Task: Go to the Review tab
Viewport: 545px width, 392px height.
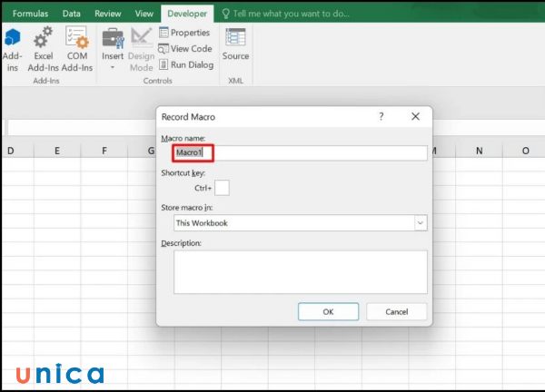Action: 107,14
